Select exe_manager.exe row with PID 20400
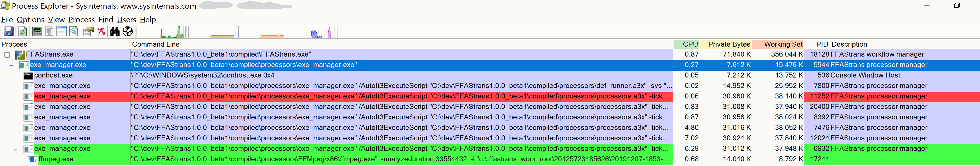Image resolution: width=980 pixels, height=166 pixels. pos(490,107)
